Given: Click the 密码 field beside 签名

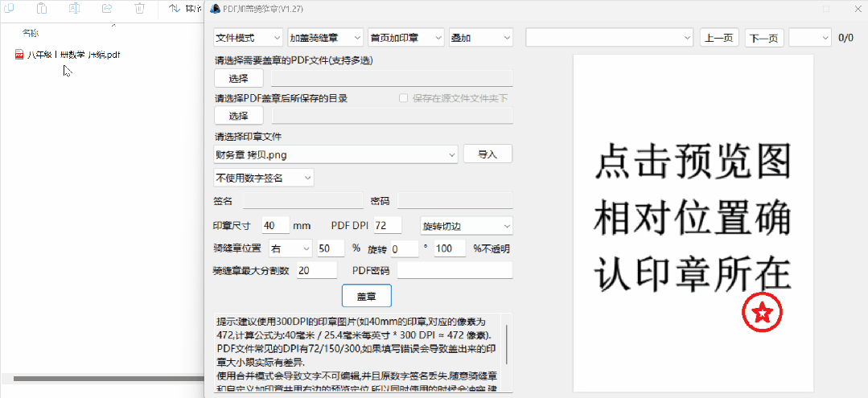Looking at the screenshot, I should point(455,200).
